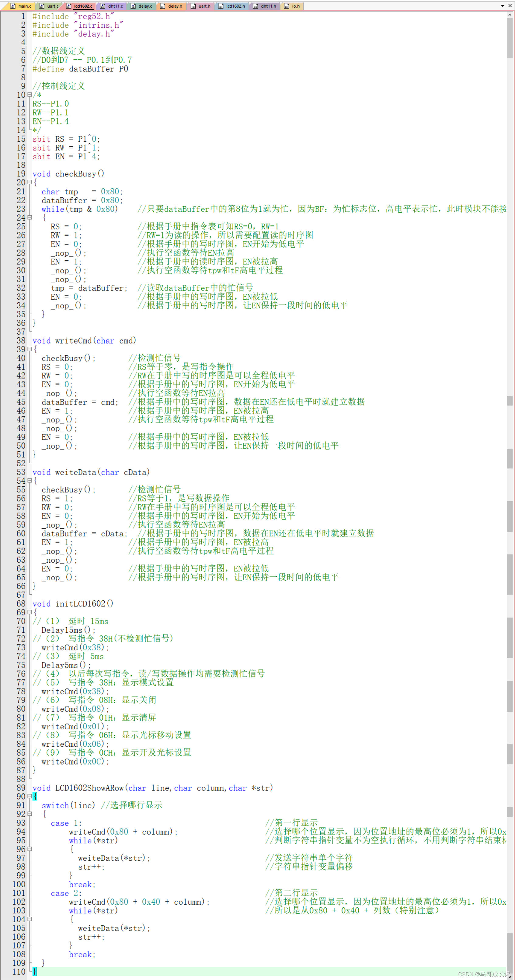Viewport: 515px width, 980px height.
Task: Collapse checkBusy function body at line 20
Action: pyautogui.click(x=30, y=182)
